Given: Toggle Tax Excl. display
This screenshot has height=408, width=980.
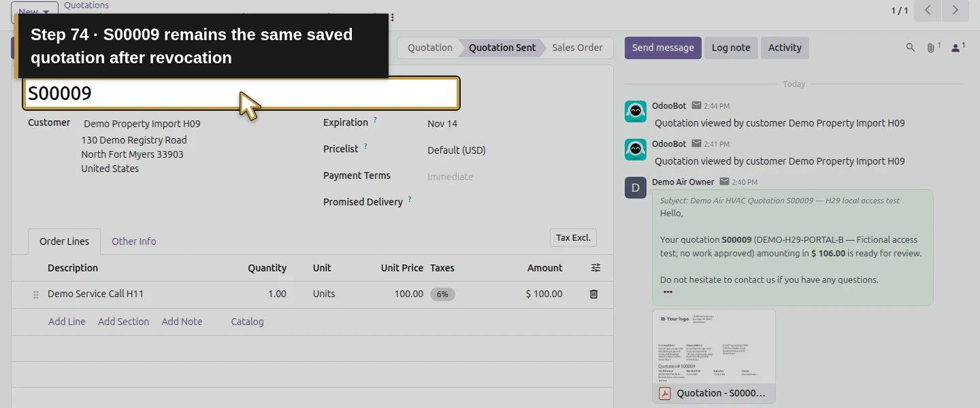Looking at the screenshot, I should click(x=573, y=238).
